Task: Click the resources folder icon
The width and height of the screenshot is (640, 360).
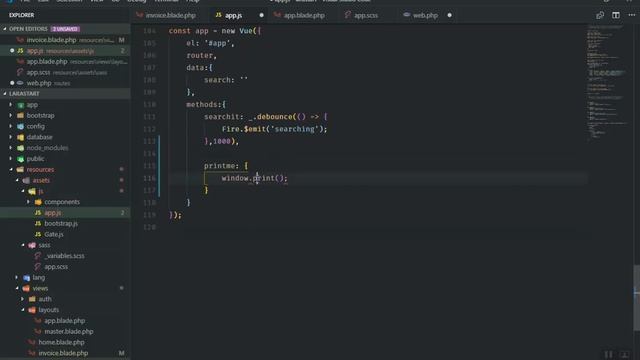Action: (x=20, y=169)
